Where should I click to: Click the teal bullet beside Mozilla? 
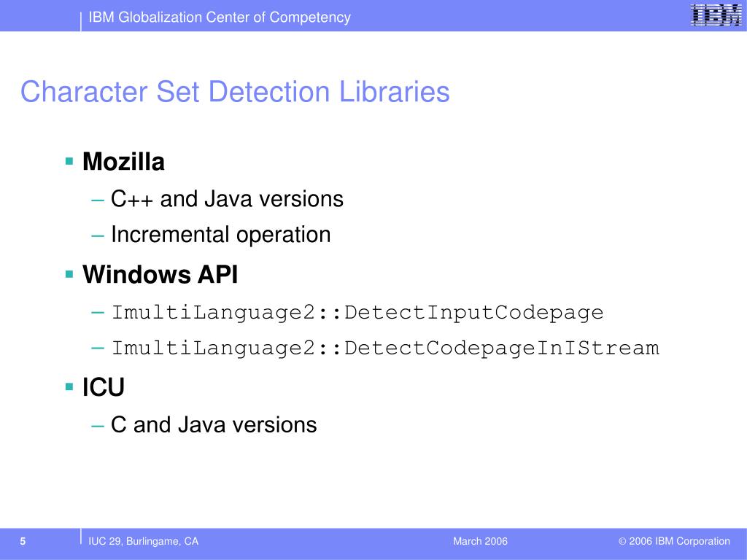[x=69, y=161]
